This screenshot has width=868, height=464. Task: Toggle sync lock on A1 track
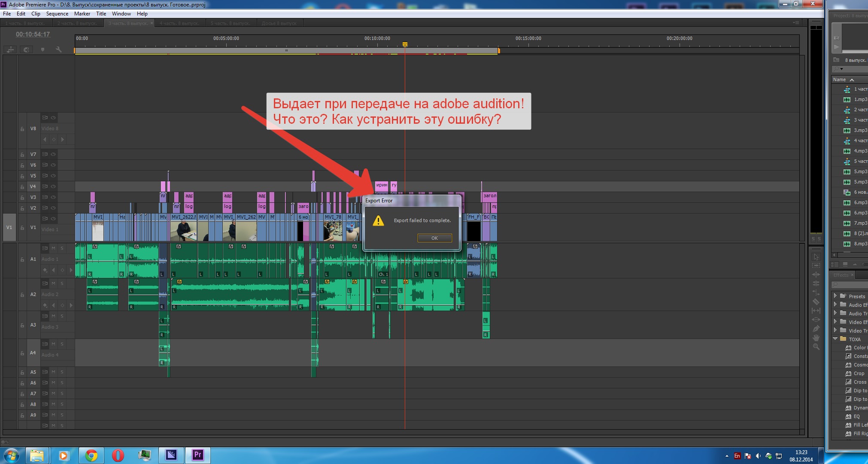(45, 248)
